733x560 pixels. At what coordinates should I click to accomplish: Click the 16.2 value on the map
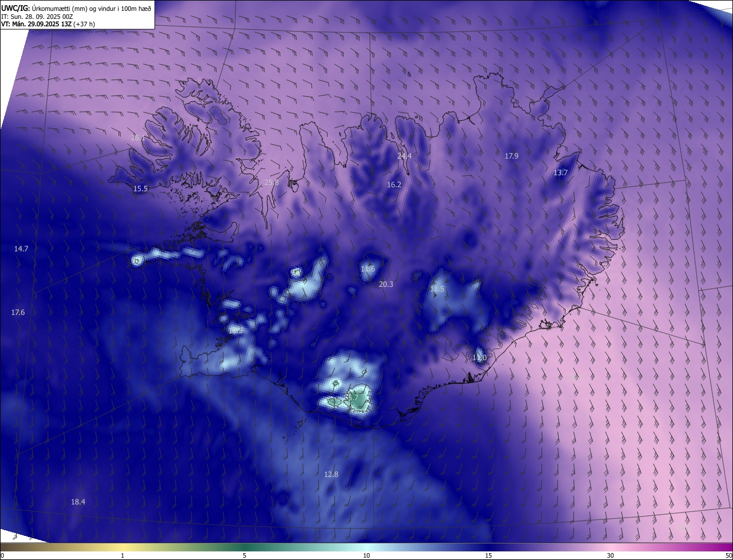tap(394, 184)
